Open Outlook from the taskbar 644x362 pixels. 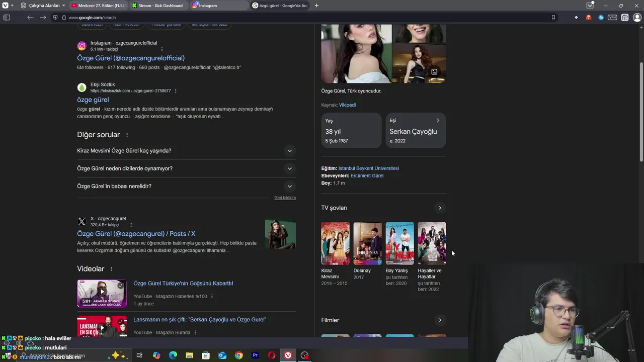(x=222, y=355)
